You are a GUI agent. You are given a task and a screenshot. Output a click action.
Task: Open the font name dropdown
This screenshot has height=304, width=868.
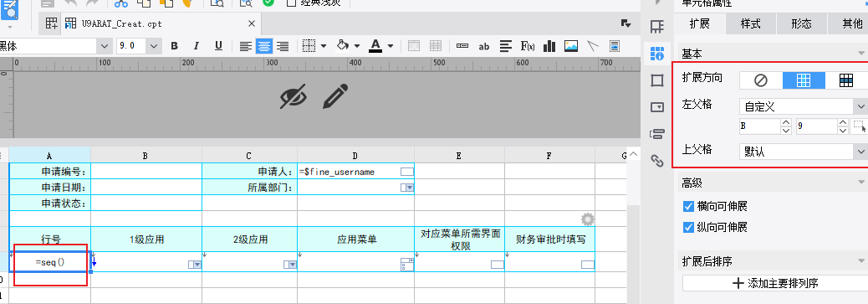(103, 46)
